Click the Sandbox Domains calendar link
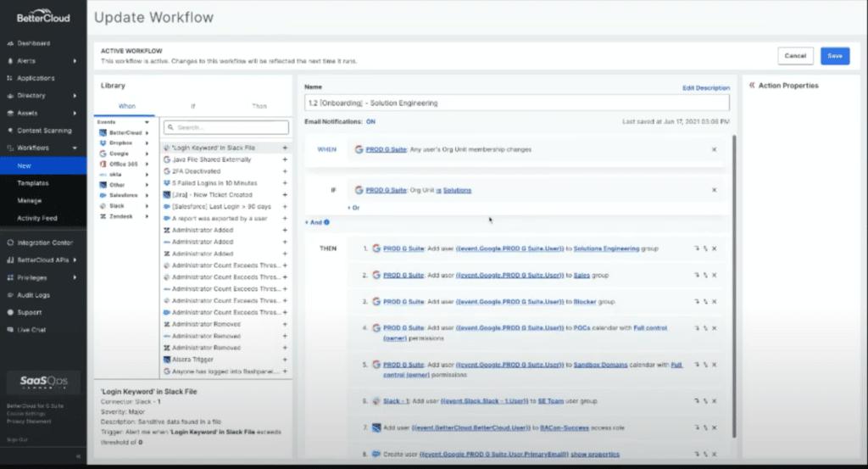The image size is (868, 469). [x=601, y=365]
